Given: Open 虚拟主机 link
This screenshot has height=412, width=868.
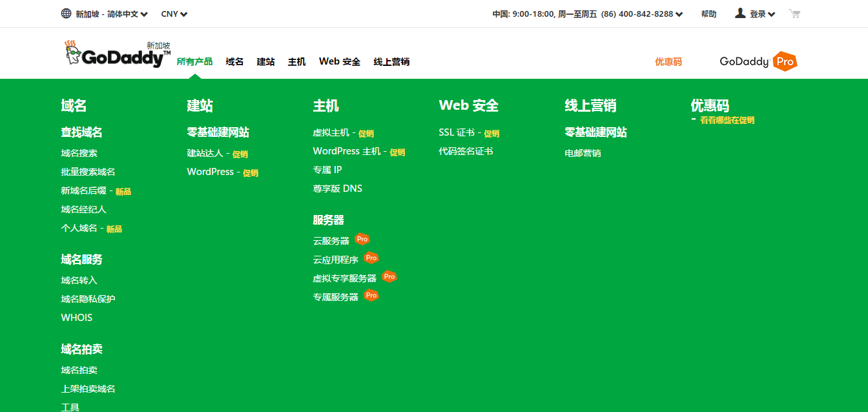Looking at the screenshot, I should pos(331,132).
